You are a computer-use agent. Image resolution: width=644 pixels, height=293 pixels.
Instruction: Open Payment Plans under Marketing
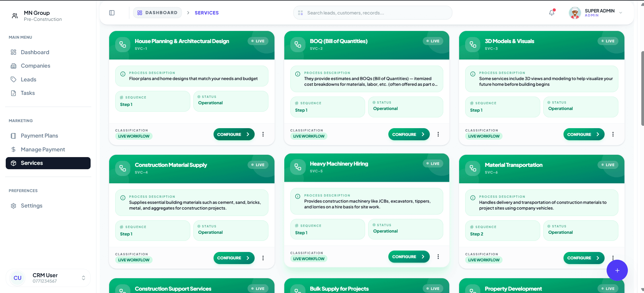pyautogui.click(x=48, y=136)
